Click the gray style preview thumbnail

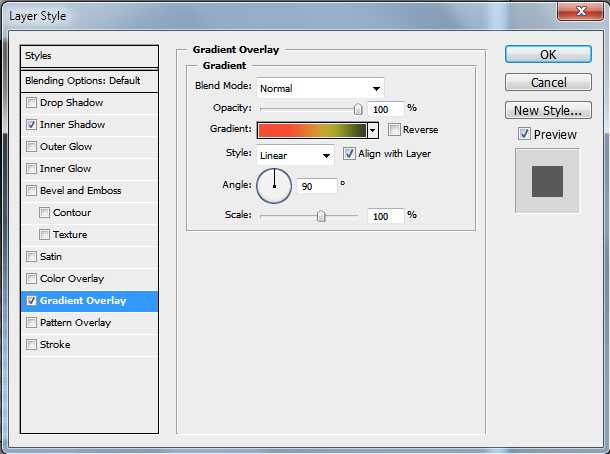(x=547, y=181)
